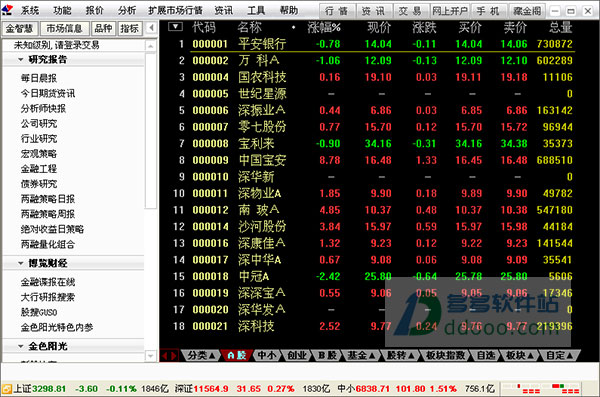600x397 pixels.
Task: Switch to the 创业 bottom tab
Action: pos(297,356)
